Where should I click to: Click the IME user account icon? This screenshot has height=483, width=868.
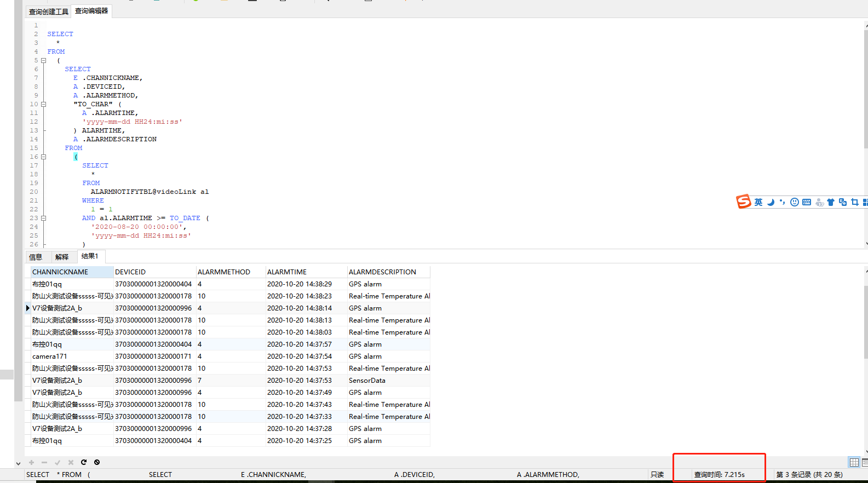(820, 203)
